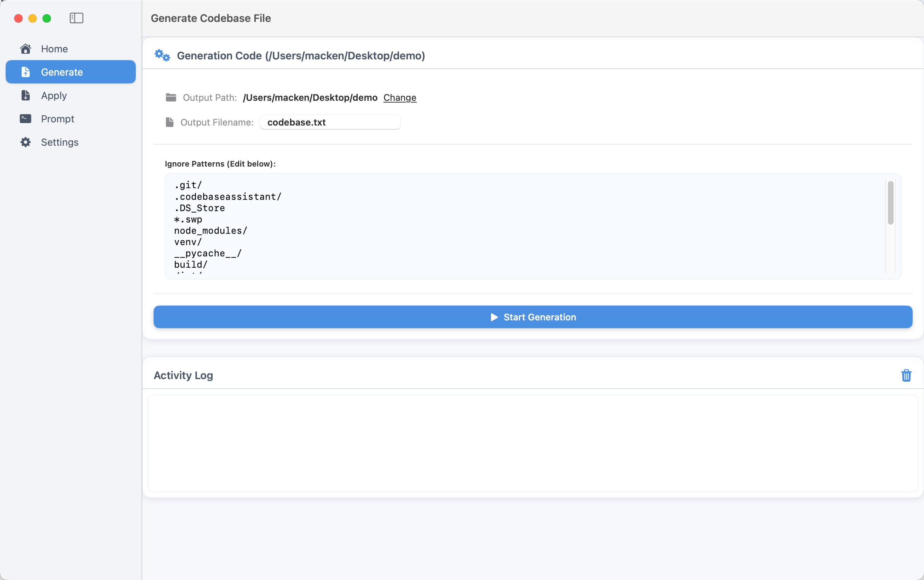Open the Prompt section
Image resolution: width=924 pixels, height=580 pixels.
(x=71, y=118)
